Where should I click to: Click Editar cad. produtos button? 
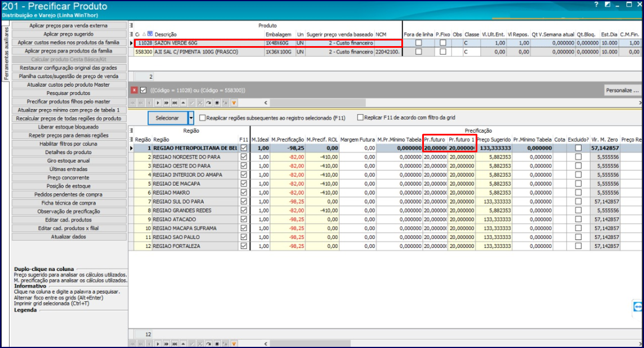point(69,220)
